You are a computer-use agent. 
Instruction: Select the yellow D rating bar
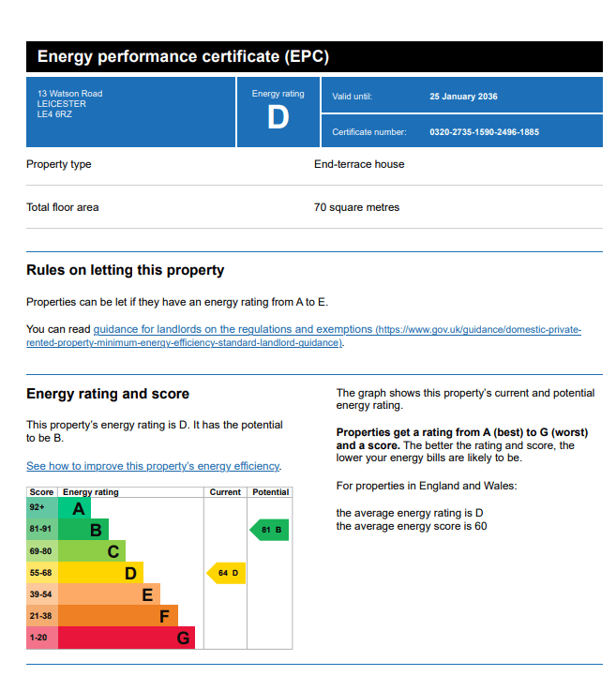(x=100, y=573)
